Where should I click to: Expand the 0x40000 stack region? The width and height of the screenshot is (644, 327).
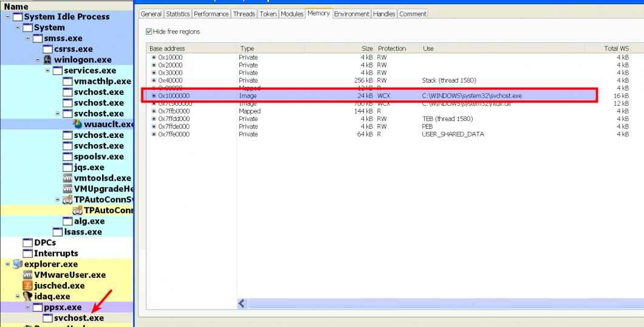pyautogui.click(x=154, y=80)
